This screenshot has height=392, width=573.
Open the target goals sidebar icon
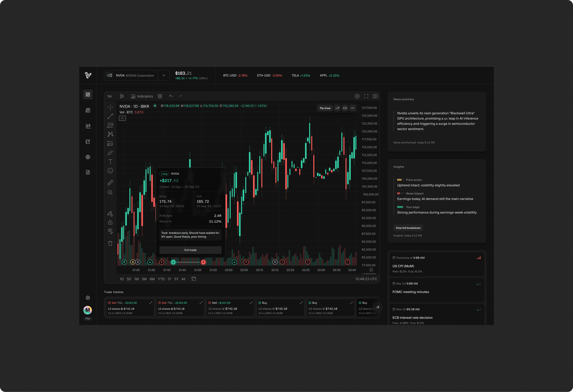coord(88,157)
